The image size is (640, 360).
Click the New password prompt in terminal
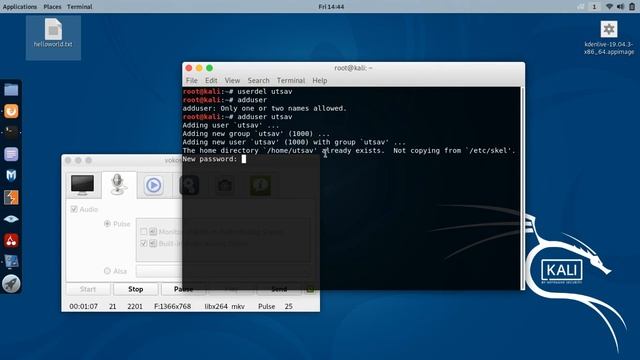click(x=210, y=159)
